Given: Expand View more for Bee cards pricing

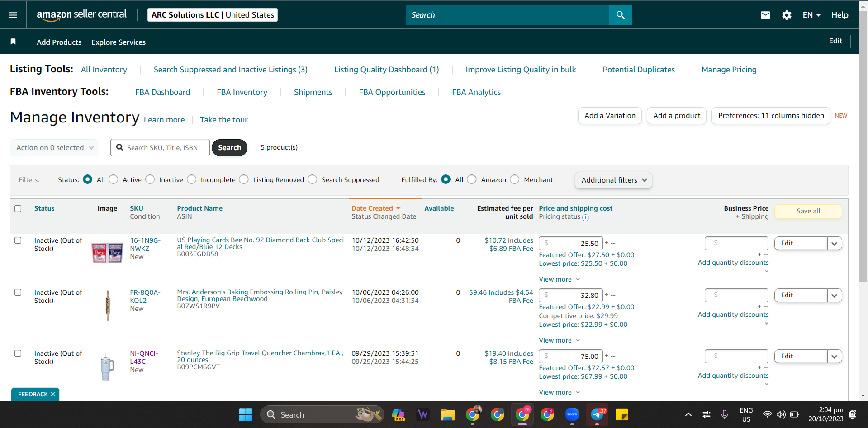Looking at the screenshot, I should point(559,279).
